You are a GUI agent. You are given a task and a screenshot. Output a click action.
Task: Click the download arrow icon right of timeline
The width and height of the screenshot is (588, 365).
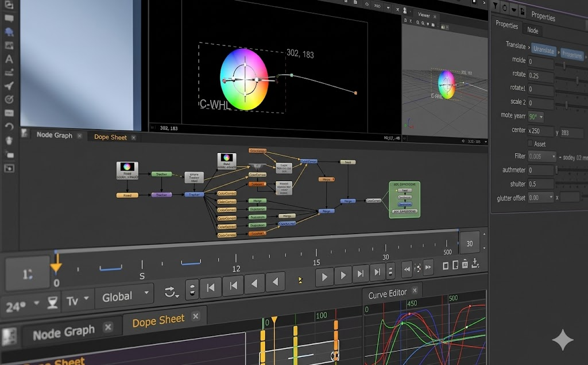tap(475, 263)
